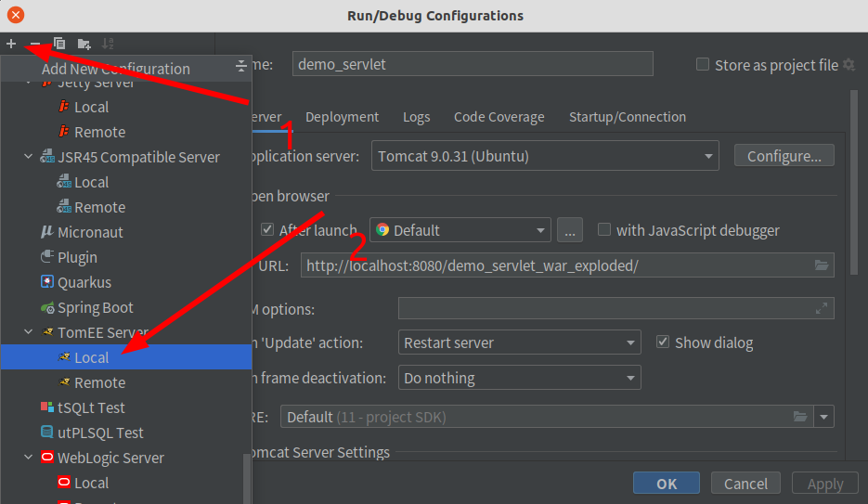
Task: Enable with JavaScript debugger checkbox
Action: pos(604,229)
